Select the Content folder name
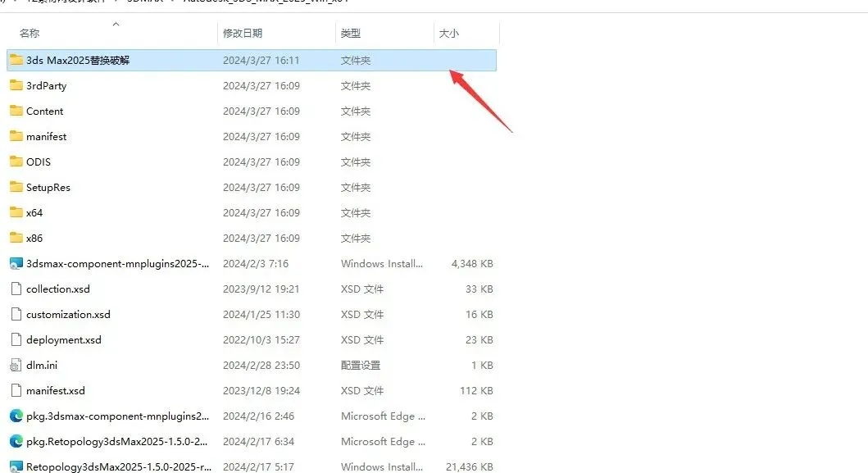The height and width of the screenshot is (473, 868). pyautogui.click(x=45, y=111)
